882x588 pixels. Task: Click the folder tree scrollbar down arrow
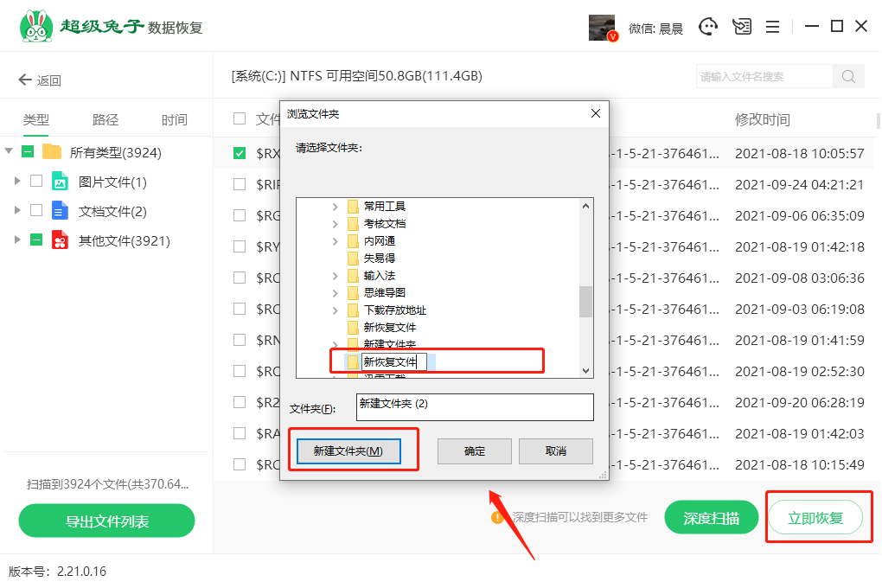point(586,370)
